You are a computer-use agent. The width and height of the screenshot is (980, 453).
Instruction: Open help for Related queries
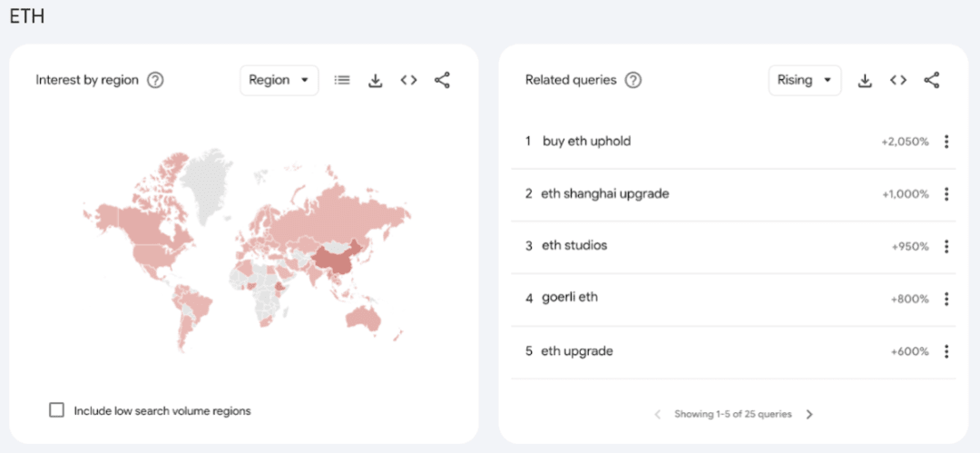[x=633, y=80]
